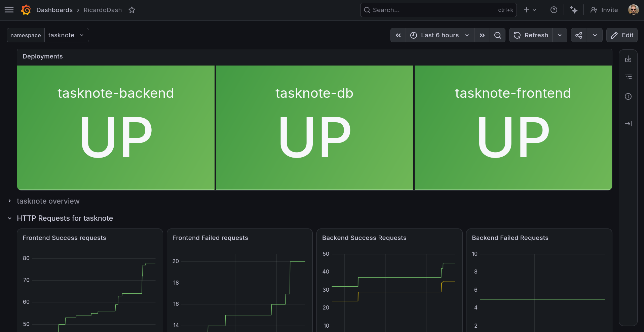Viewport: 644px width, 332px height.
Task: Click the Deployments panel title
Action: [43, 56]
